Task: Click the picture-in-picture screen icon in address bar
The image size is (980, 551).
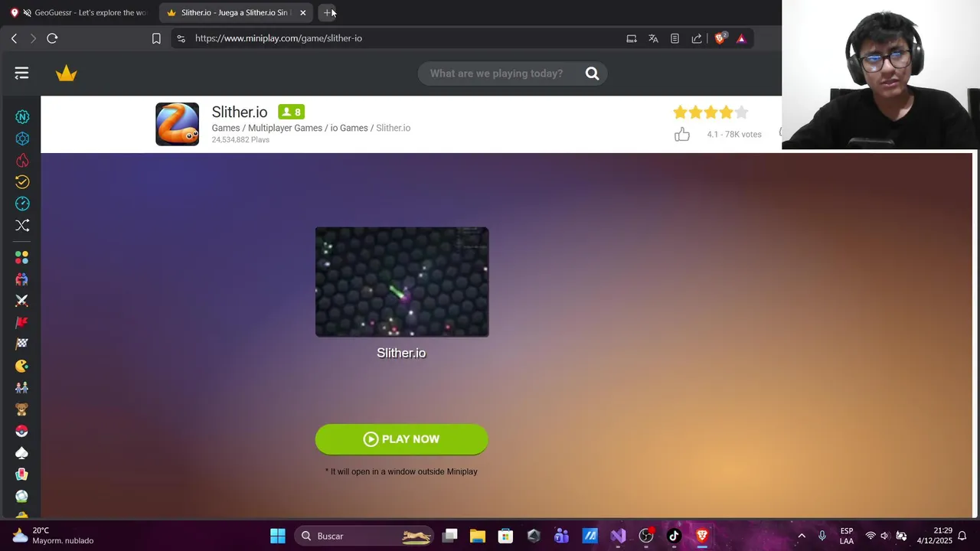Action: tap(632, 38)
